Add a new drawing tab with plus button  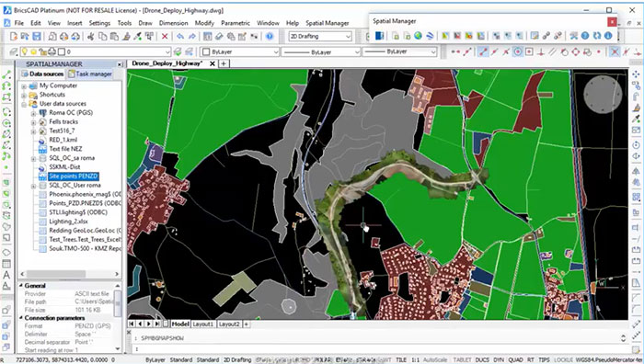[224, 63]
